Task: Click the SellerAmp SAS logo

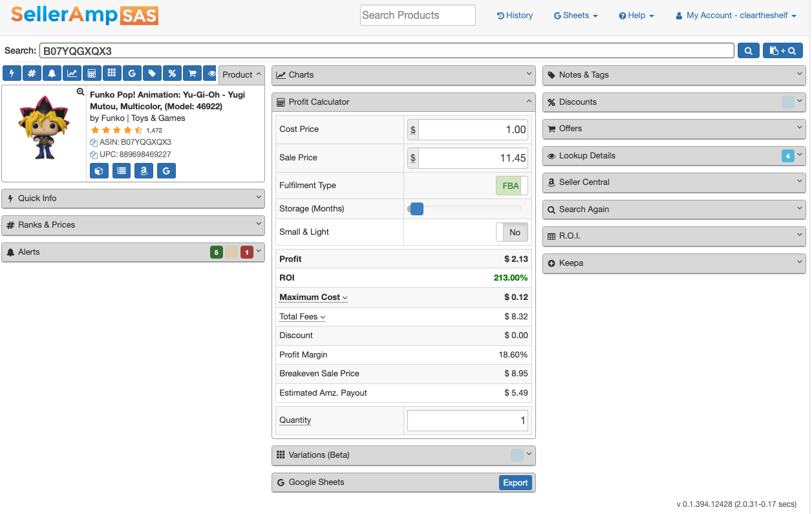Action: [x=85, y=16]
